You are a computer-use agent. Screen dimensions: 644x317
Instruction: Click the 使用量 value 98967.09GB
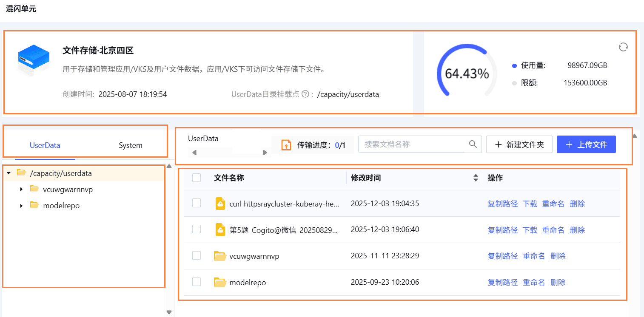[x=587, y=65]
